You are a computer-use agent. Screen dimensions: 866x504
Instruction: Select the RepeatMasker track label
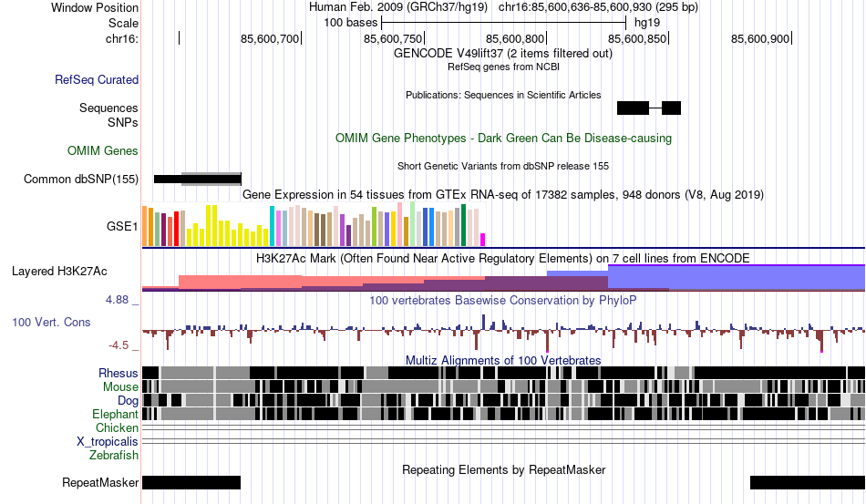coord(100,482)
